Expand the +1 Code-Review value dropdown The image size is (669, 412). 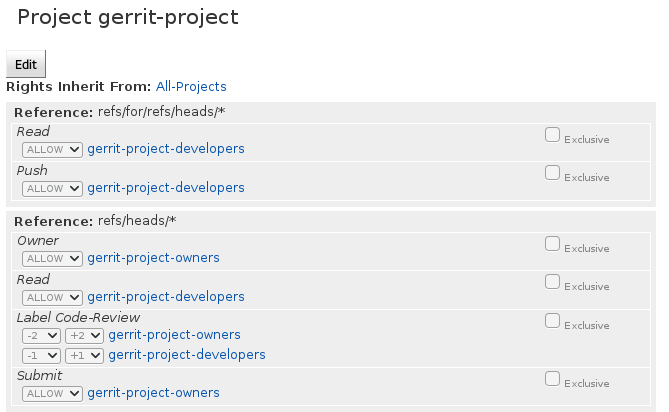point(84,355)
